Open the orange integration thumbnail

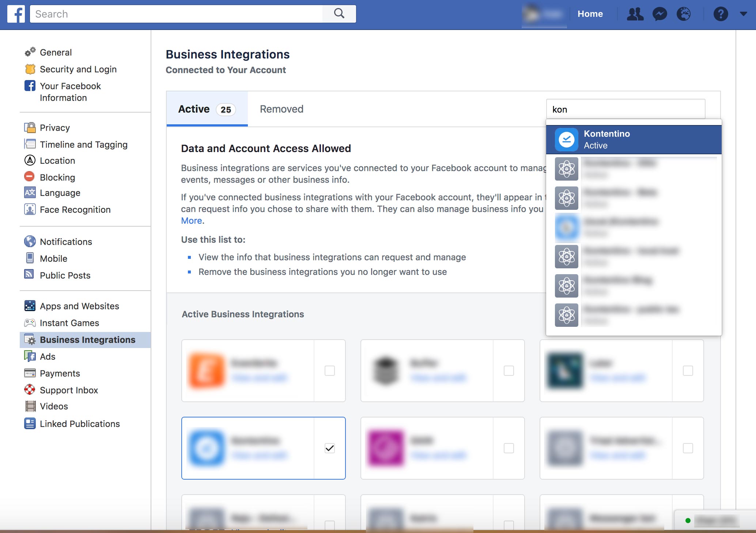click(x=206, y=371)
